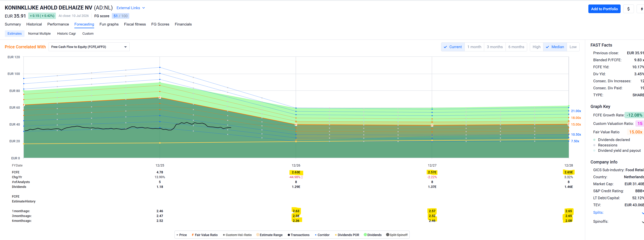
Task: Open the Normal Multiple sub-tab
Action: click(39, 34)
